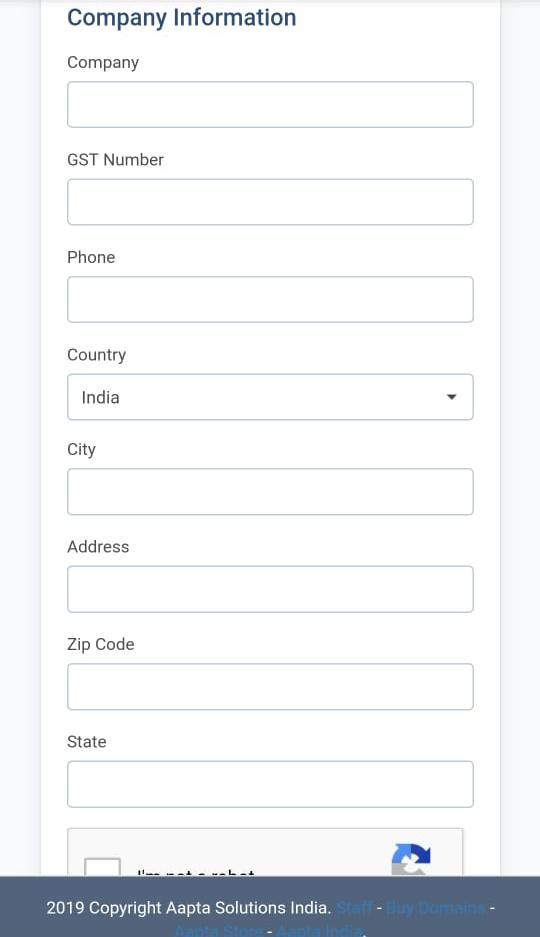Click the Company Information heading
This screenshot has height=937, width=540.
click(182, 17)
